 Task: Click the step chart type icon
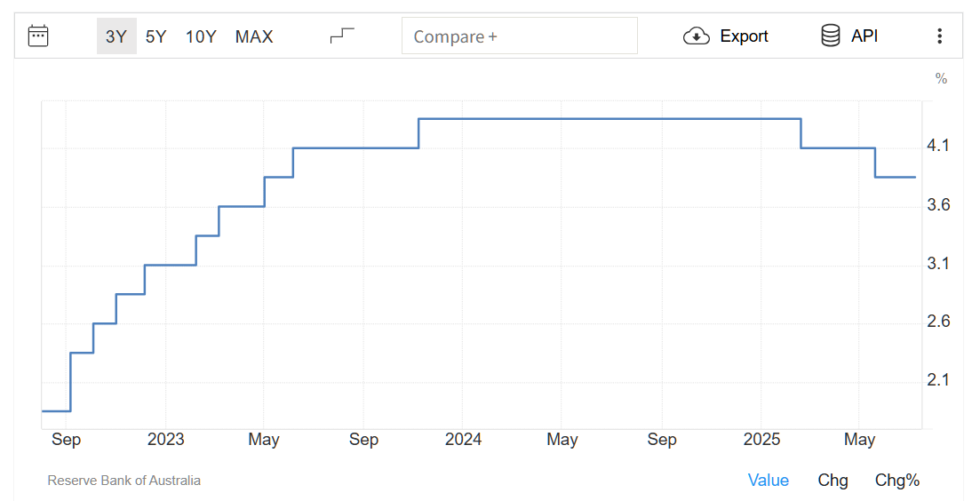click(342, 36)
